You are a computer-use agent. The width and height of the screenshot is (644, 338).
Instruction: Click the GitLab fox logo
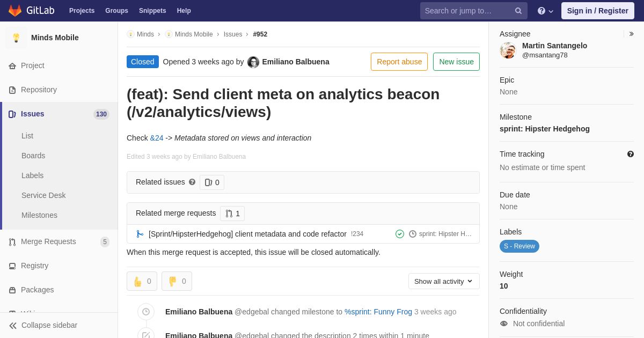[x=15, y=11]
